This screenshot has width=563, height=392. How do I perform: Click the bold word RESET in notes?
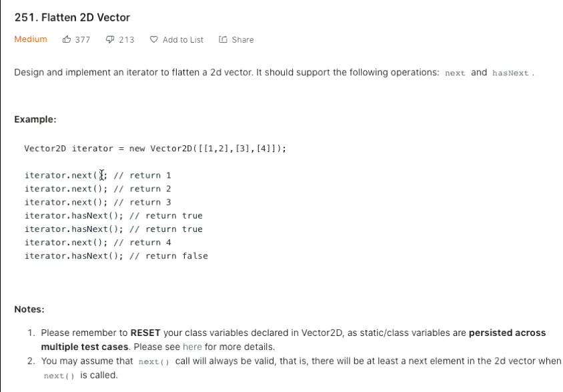click(x=145, y=333)
